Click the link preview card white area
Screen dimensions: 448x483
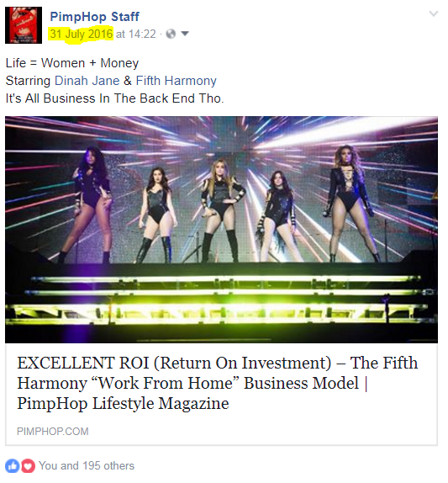tap(221, 394)
